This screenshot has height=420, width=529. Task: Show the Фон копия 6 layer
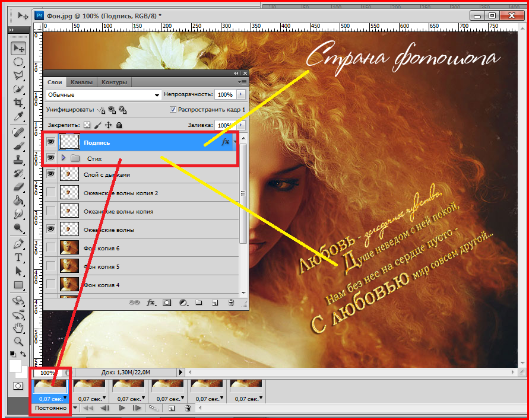click(50, 248)
